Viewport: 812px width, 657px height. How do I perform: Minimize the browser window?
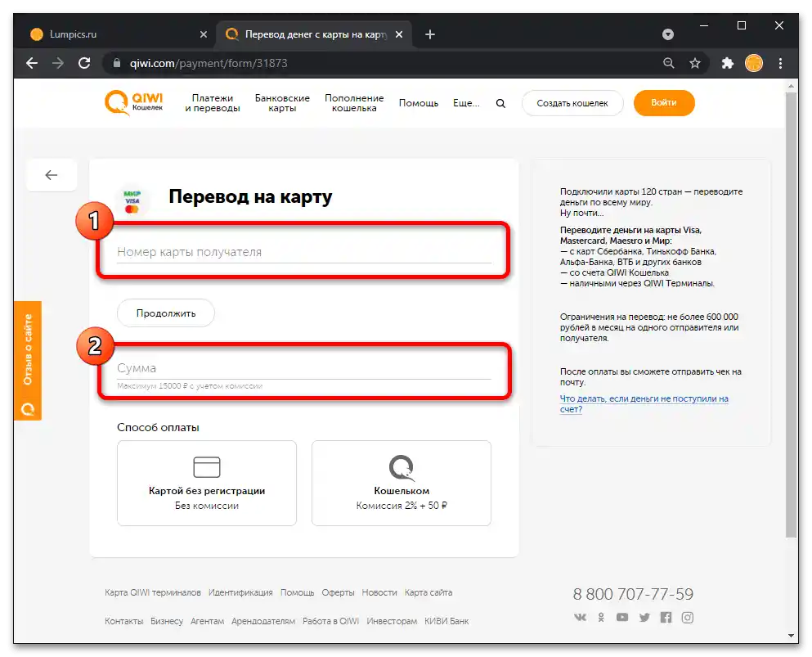[704, 25]
